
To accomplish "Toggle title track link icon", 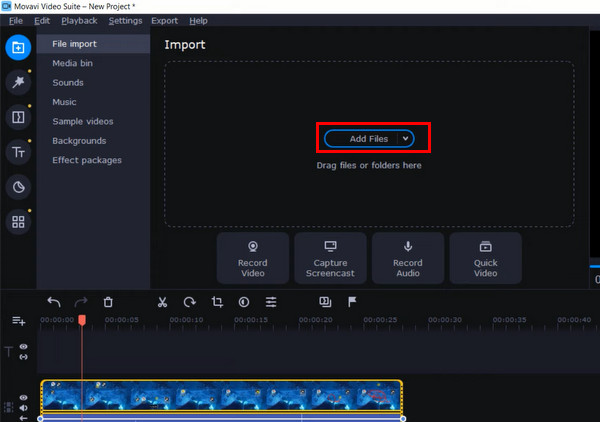I will tap(24, 357).
